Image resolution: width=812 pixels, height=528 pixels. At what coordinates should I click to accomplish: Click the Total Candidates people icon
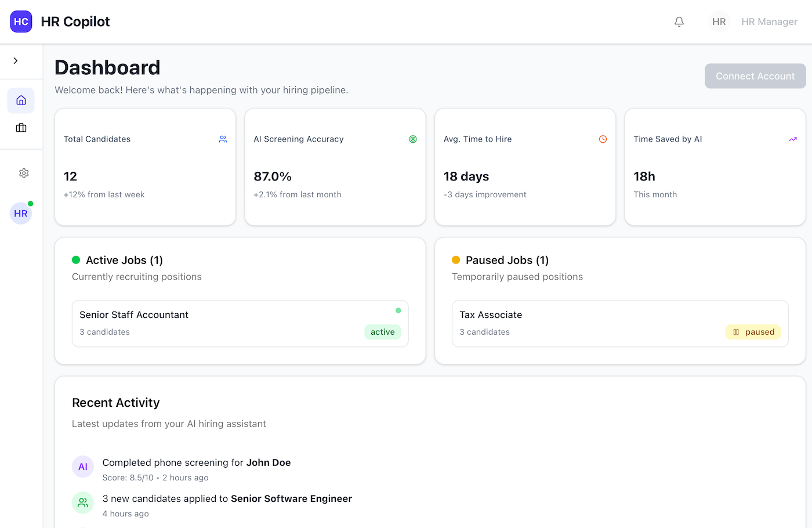coord(223,139)
